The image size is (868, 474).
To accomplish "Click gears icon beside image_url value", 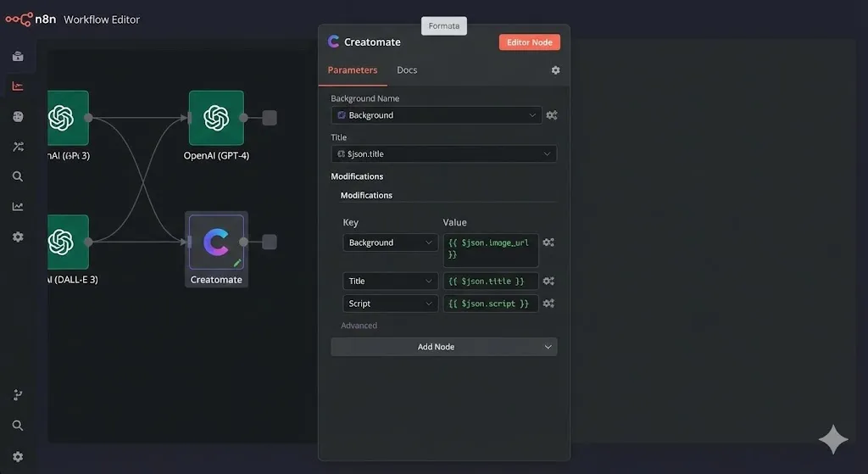I will tap(548, 243).
